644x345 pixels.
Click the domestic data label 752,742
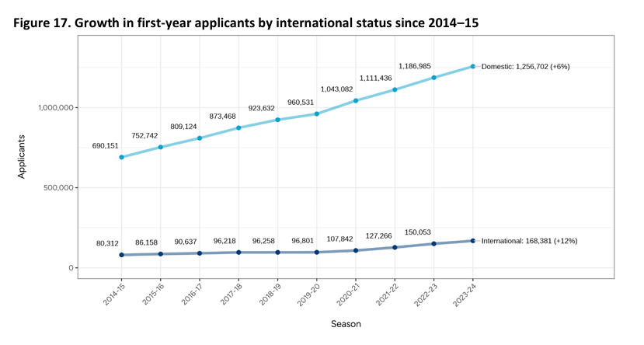tap(144, 136)
